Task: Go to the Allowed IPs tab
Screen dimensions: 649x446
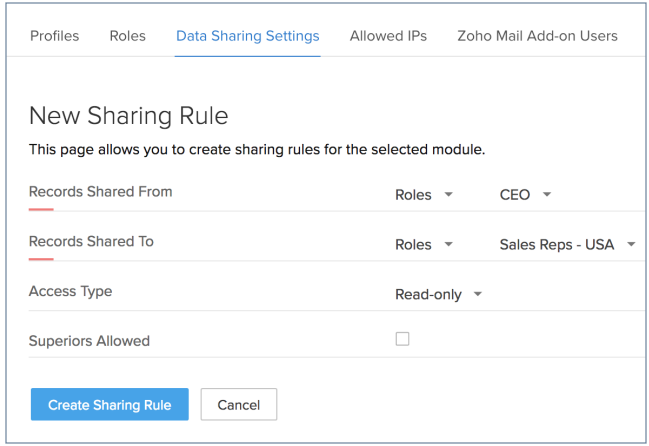Action: point(388,36)
